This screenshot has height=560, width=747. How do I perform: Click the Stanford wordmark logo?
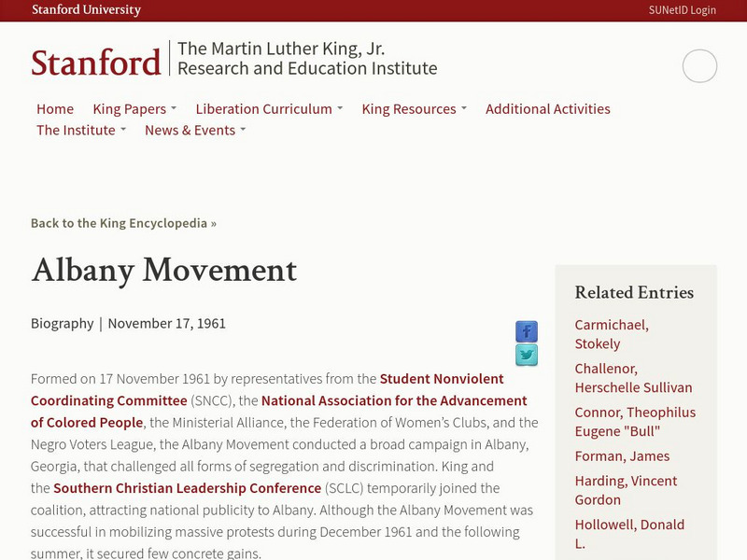point(94,60)
